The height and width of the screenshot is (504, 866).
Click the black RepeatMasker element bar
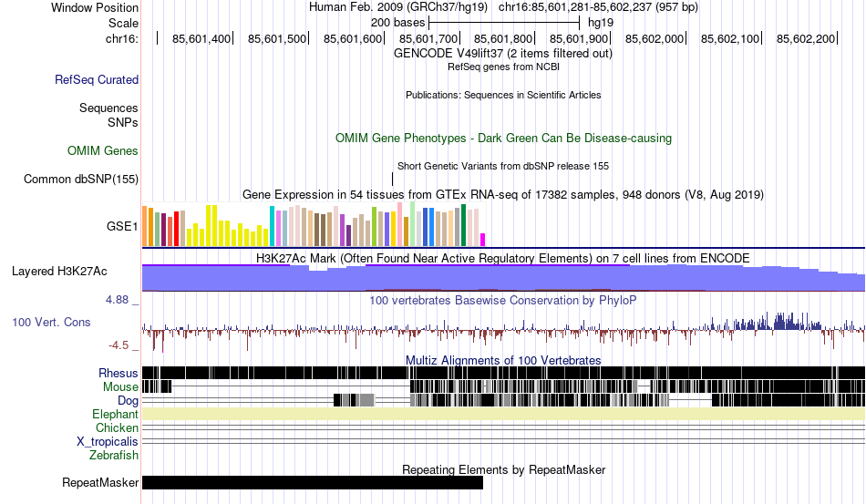click(313, 482)
